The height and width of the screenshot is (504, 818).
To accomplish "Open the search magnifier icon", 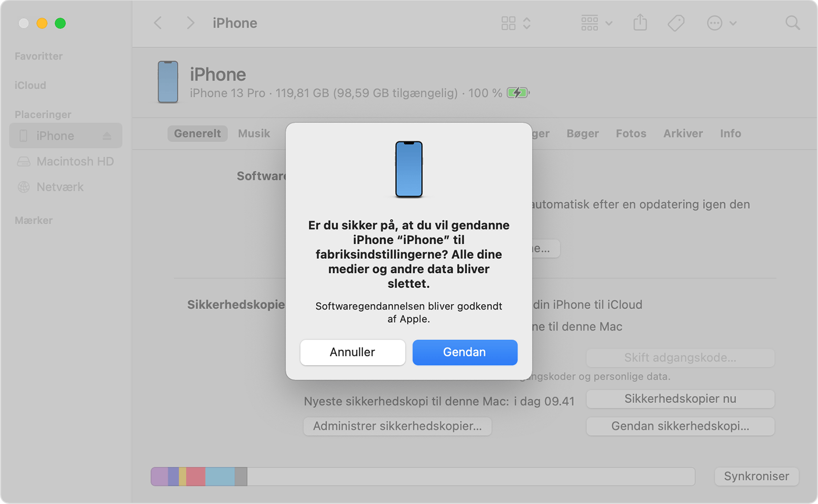I will tap(792, 23).
